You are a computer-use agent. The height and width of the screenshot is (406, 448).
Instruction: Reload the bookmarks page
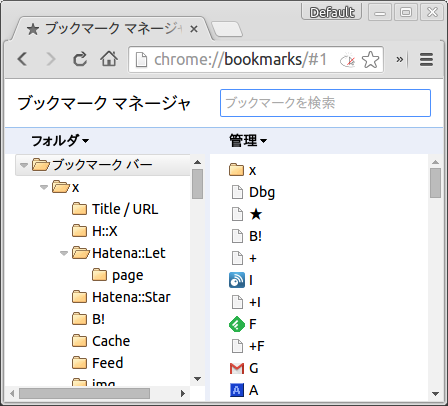tap(80, 59)
